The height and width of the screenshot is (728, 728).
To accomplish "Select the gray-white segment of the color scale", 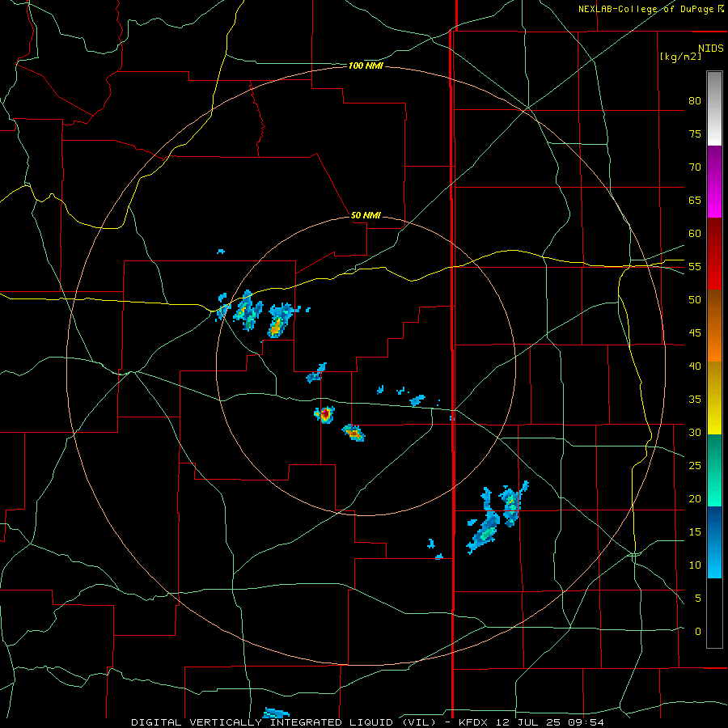I will click(x=714, y=108).
